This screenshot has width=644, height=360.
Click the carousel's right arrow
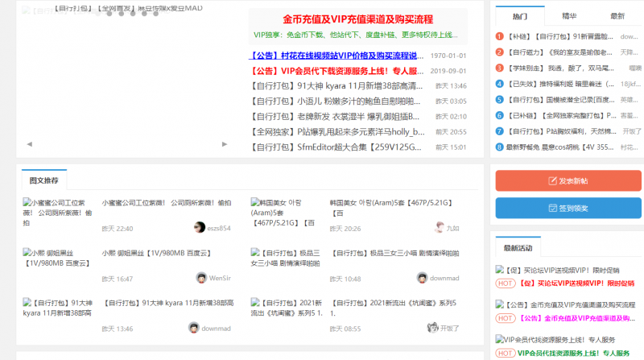click(225, 144)
